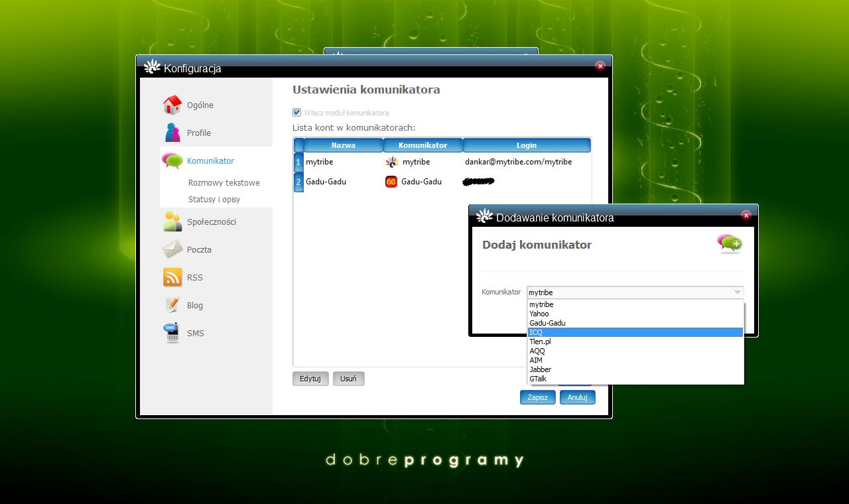Click the red GG Gadu-Gadu icon
849x504 pixels.
click(x=391, y=182)
